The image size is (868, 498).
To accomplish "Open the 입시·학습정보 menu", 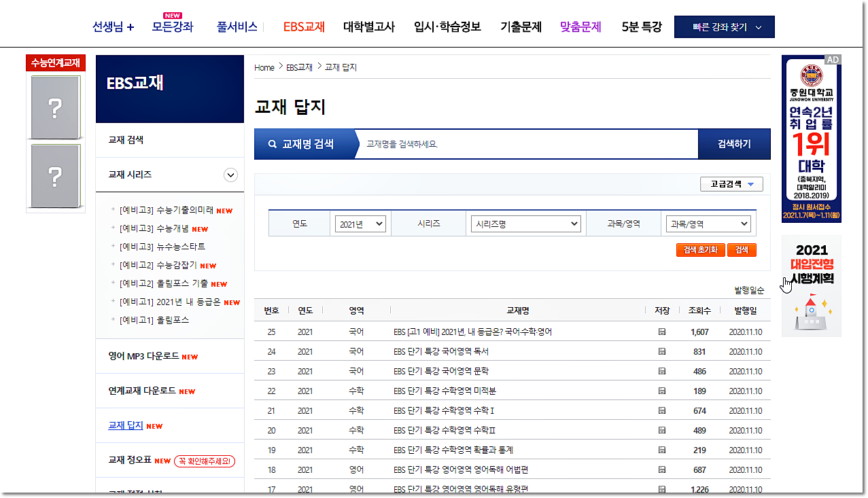I will 447,27.
